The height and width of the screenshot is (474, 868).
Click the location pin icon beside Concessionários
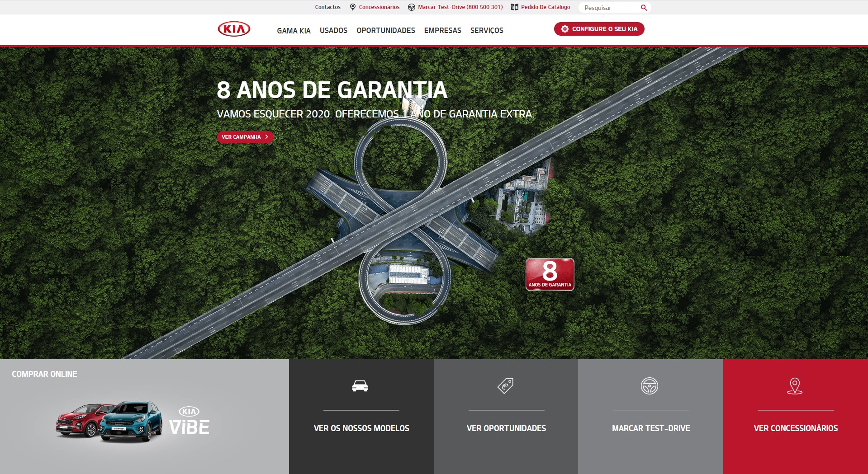352,7
